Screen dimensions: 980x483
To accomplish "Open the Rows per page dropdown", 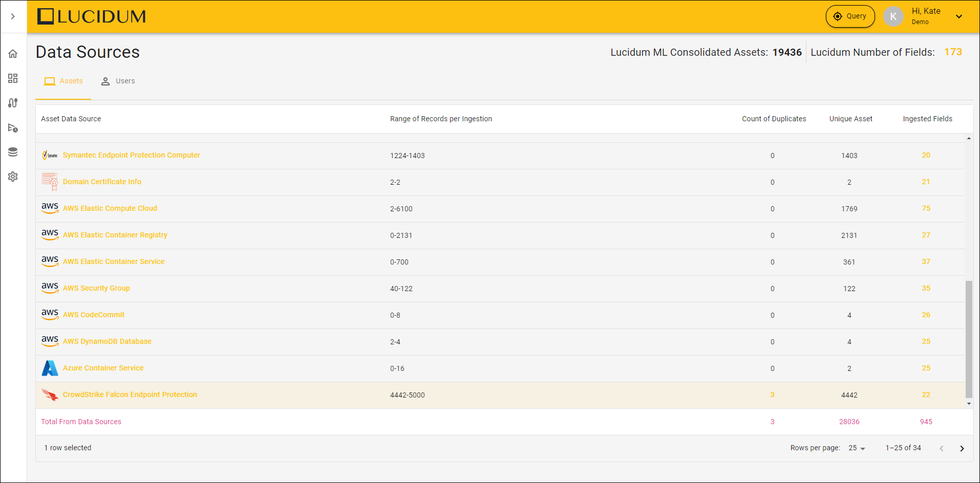I will tap(857, 448).
